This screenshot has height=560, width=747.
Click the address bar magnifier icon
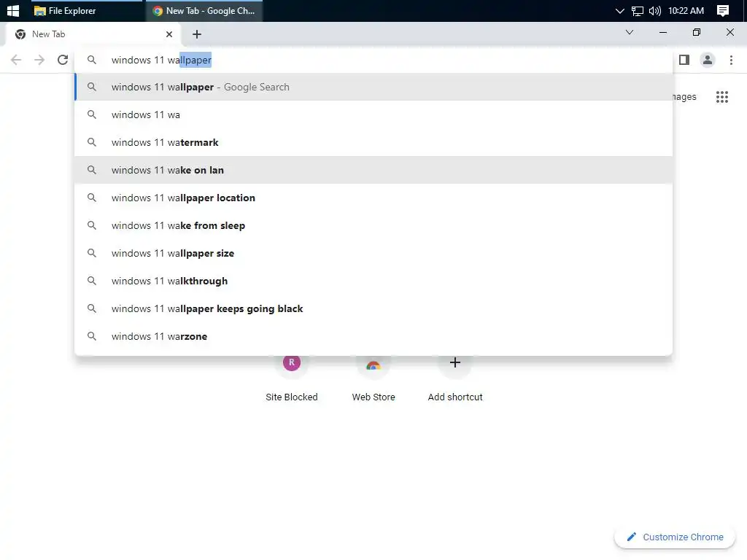coord(91,60)
